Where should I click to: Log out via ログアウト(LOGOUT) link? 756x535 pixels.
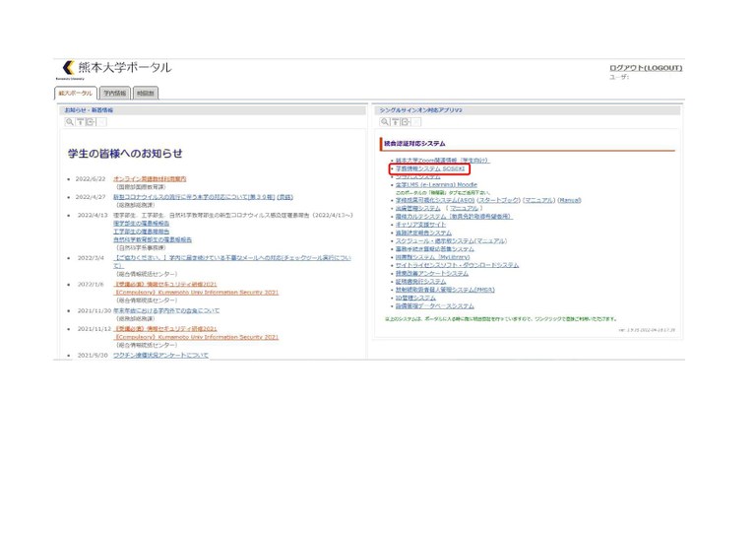pos(645,68)
